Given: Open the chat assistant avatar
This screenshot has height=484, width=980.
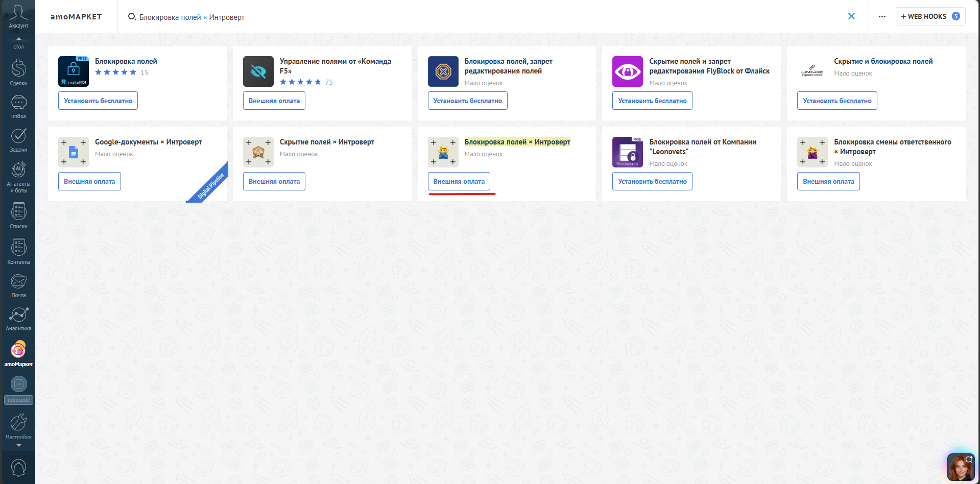Looking at the screenshot, I should pos(960,467).
